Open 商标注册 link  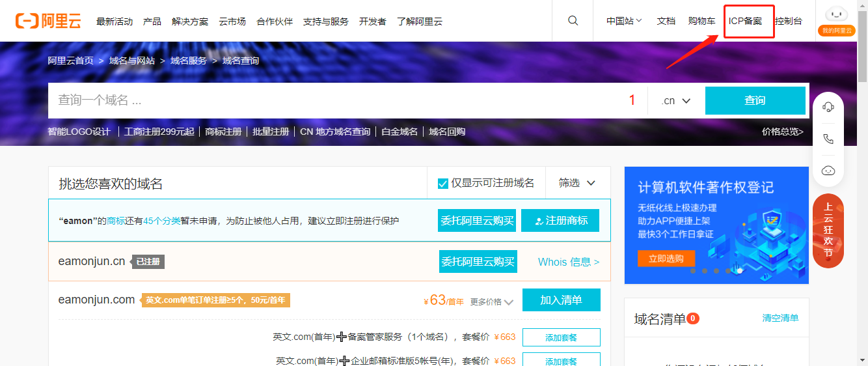pyautogui.click(x=223, y=132)
